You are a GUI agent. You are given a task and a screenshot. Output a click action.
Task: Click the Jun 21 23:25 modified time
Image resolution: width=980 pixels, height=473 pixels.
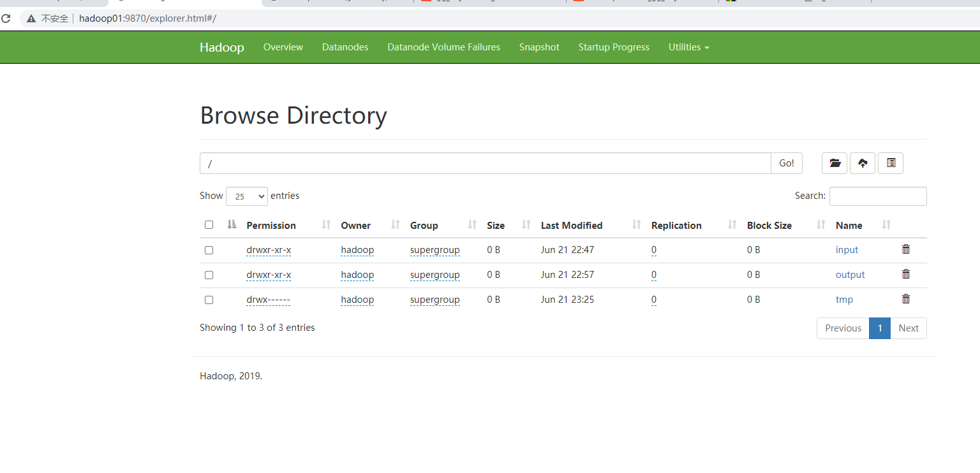pyautogui.click(x=567, y=300)
